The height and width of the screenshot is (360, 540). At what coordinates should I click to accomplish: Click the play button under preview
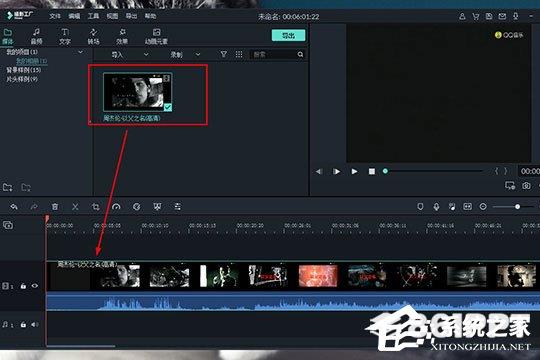[354, 171]
